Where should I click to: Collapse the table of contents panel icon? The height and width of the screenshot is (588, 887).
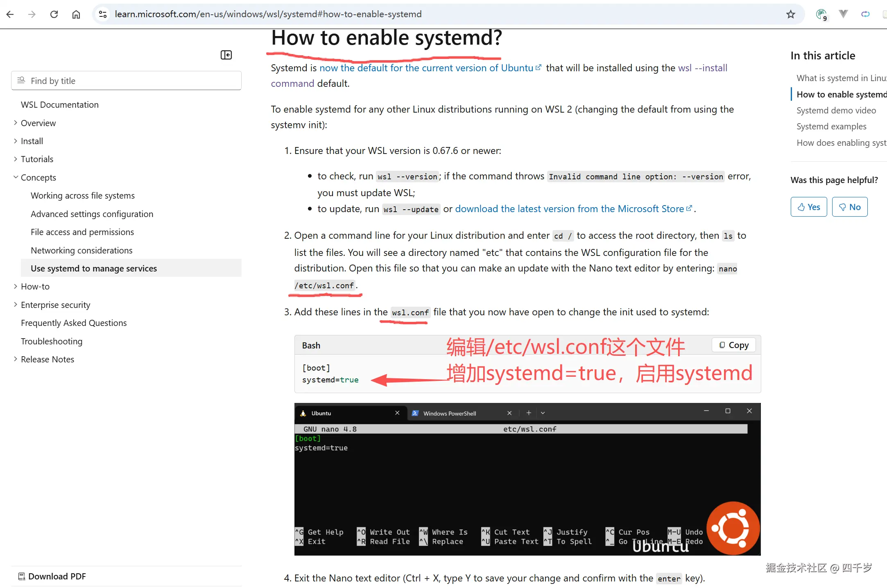(226, 55)
